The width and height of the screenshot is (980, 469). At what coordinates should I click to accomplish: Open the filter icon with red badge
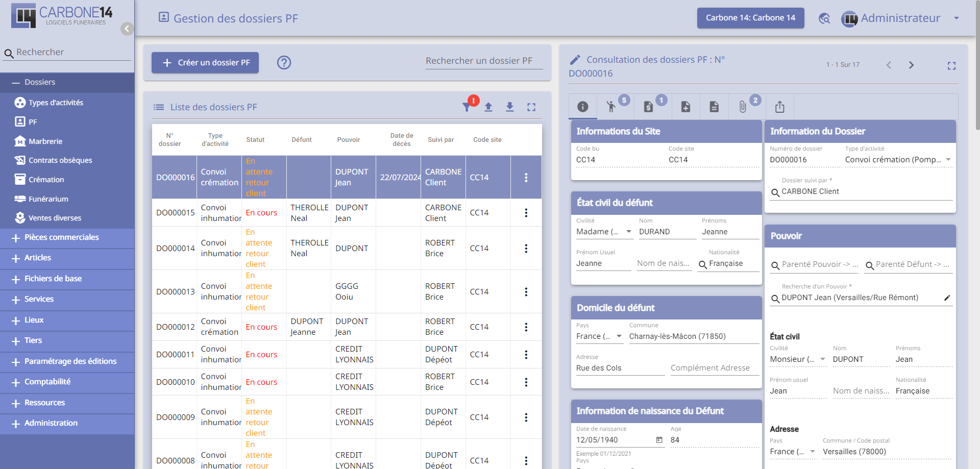point(467,107)
